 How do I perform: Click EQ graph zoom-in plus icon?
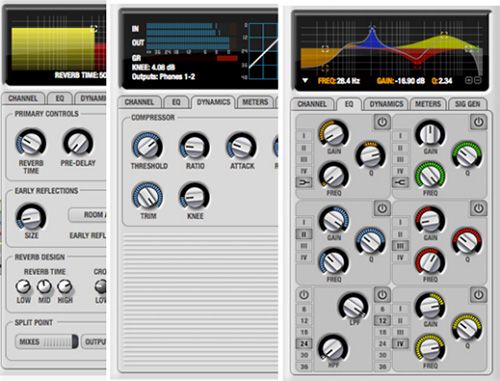point(468,80)
